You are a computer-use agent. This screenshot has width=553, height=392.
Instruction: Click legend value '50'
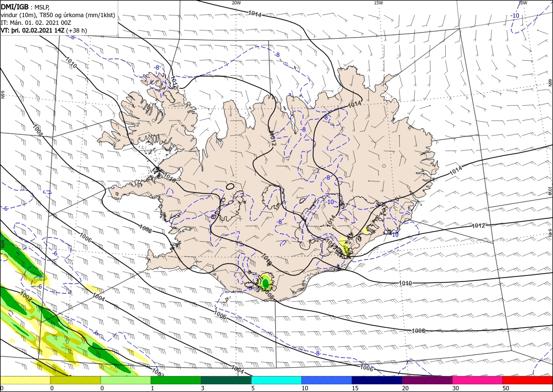coord(506,388)
